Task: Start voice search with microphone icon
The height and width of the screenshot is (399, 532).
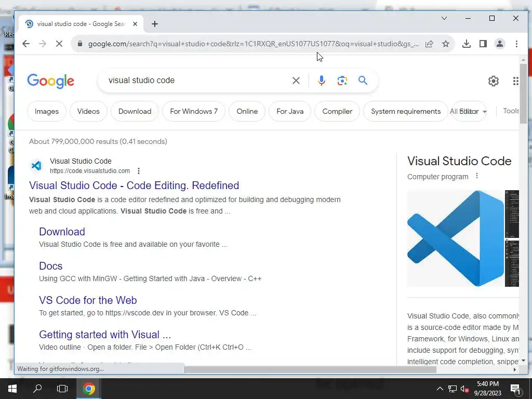Action: (x=322, y=81)
